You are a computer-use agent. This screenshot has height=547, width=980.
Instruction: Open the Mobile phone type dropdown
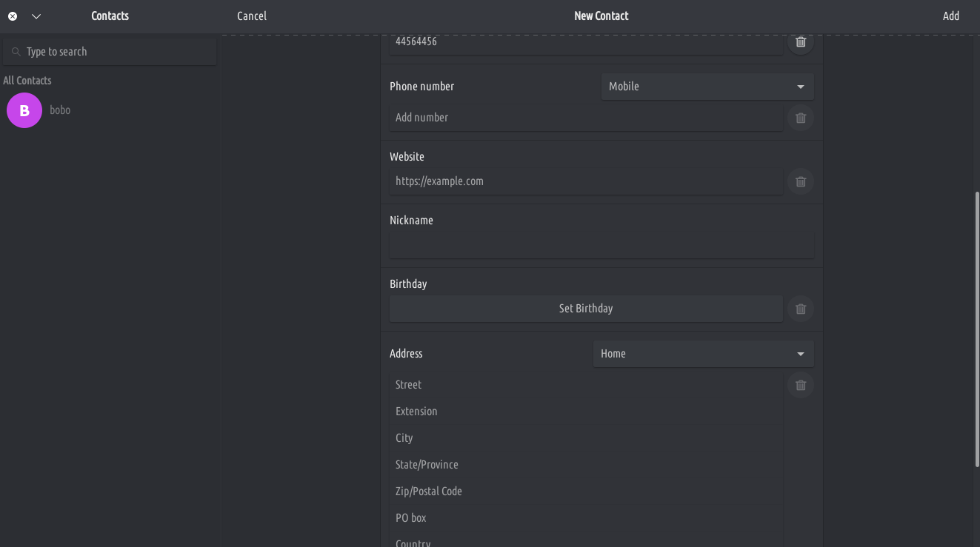(x=707, y=87)
